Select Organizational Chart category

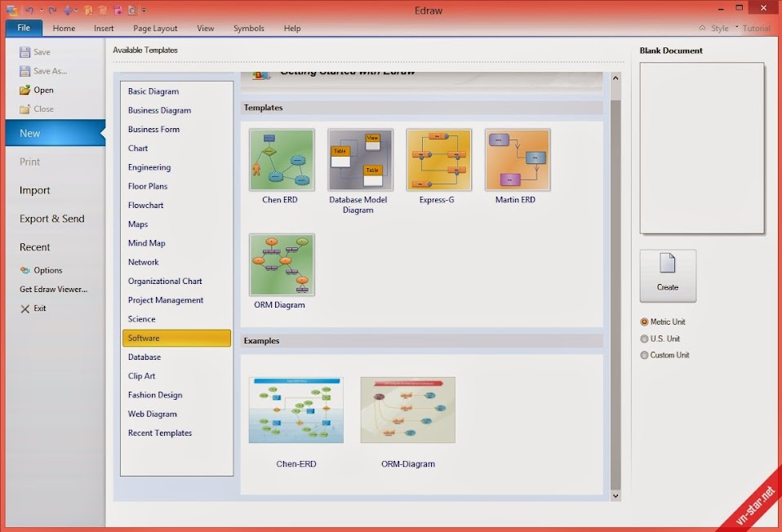(165, 282)
